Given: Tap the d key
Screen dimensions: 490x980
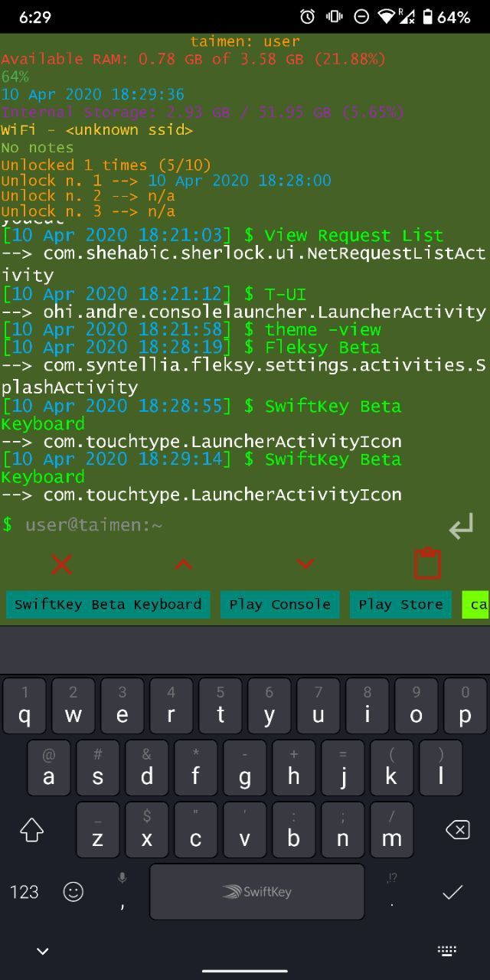Looking at the screenshot, I should click(147, 767).
